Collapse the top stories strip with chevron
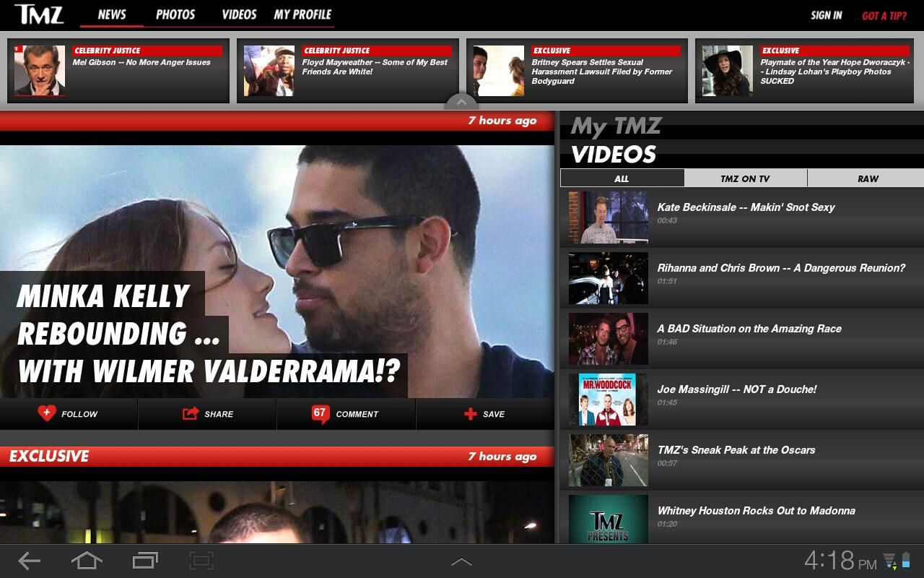 (x=461, y=103)
